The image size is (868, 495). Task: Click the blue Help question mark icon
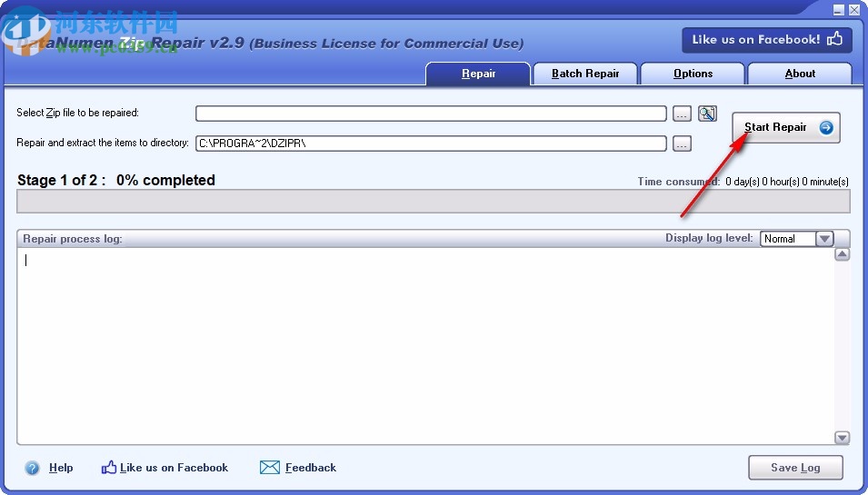32,468
